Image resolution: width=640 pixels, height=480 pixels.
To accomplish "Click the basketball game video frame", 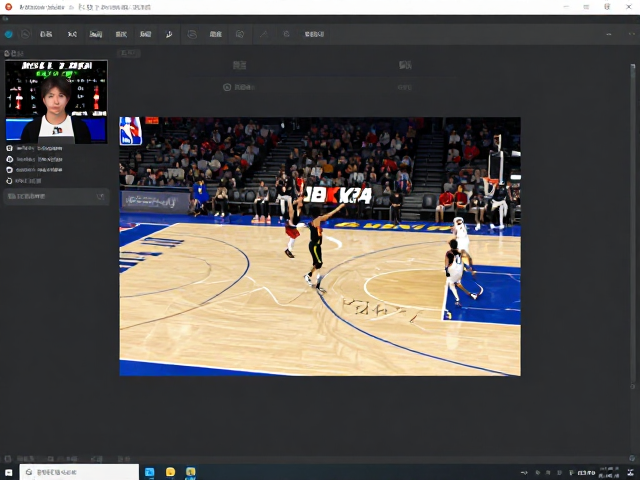I will [320, 247].
